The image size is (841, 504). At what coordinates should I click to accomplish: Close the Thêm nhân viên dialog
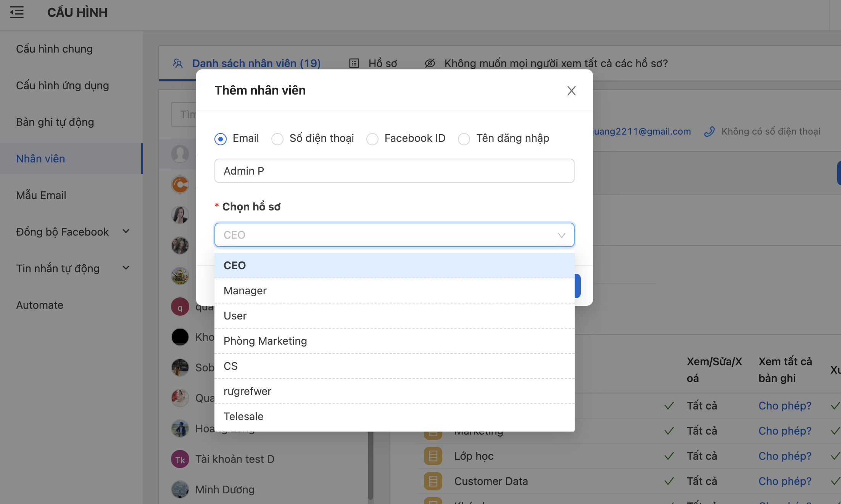(571, 91)
